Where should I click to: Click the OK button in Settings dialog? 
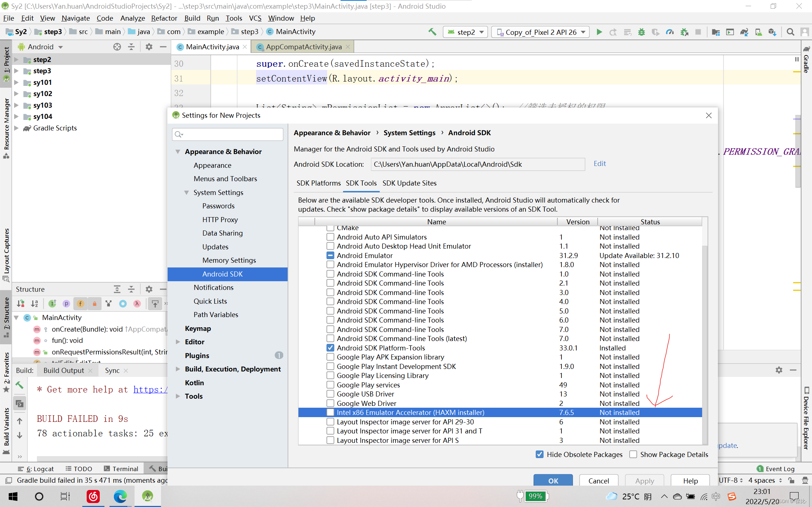tap(553, 481)
